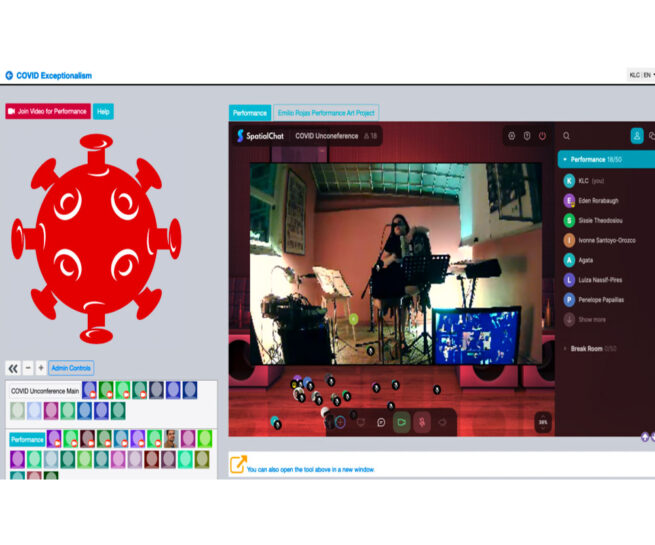Image resolution: width=655 pixels, height=545 pixels.
Task: Open the chat bubble icon in bottom toolbar
Action: click(x=381, y=422)
